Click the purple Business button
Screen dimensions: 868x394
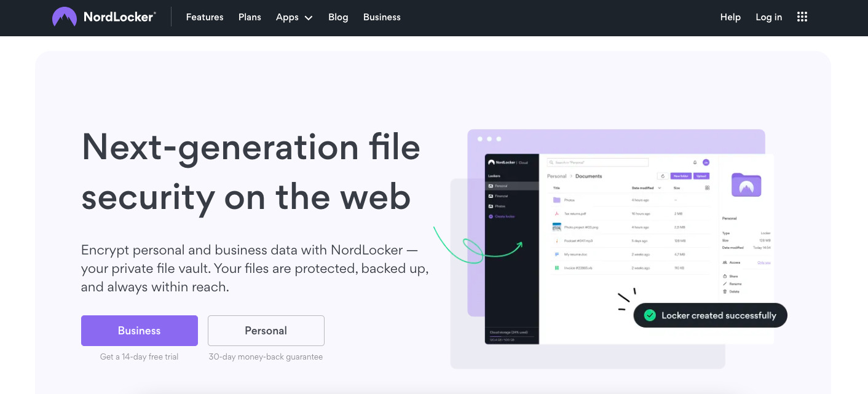click(140, 331)
